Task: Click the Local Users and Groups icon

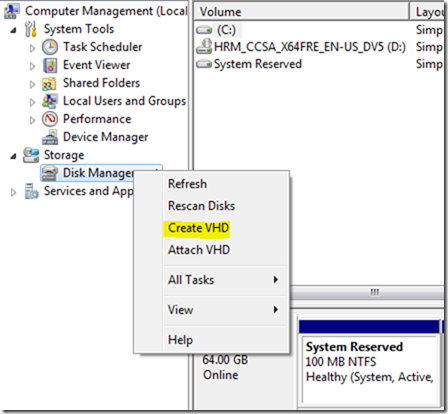Action: click(x=50, y=101)
